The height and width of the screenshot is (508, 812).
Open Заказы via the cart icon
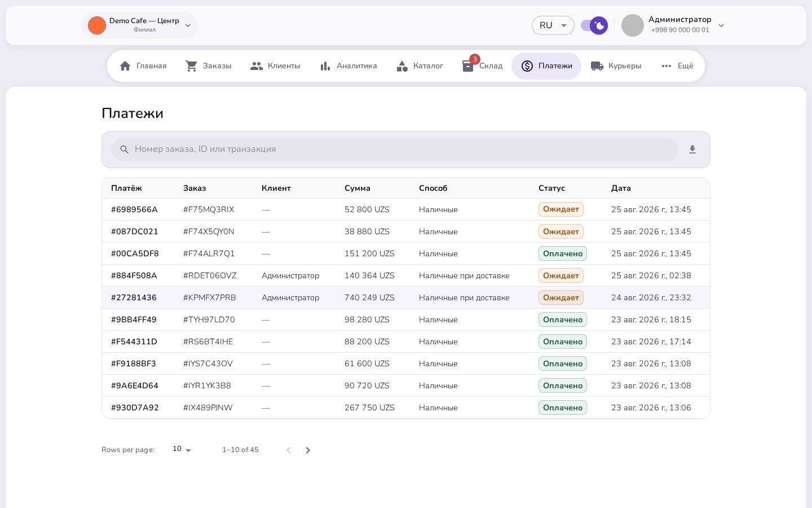pos(192,66)
